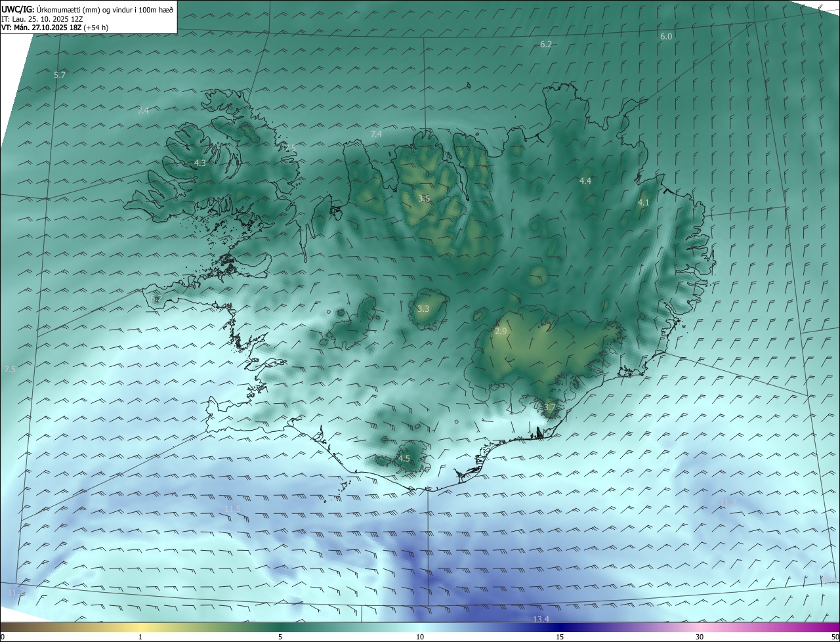
Task: Click the 2.9 value on Vatnajökull glacier
Action: click(x=501, y=332)
